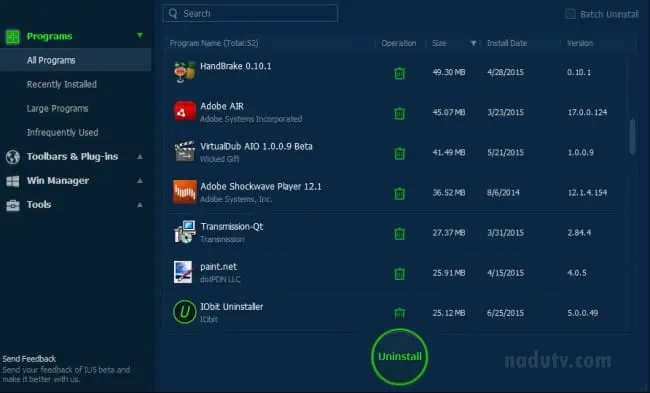Select Adobe Shockwave Player 12.1 name

261,187
